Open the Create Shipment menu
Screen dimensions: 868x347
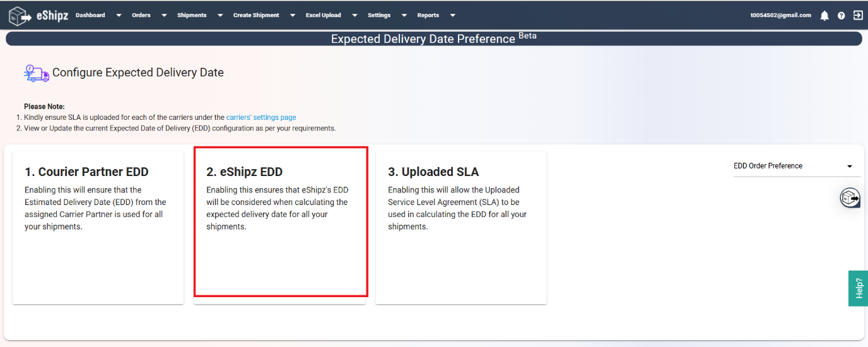click(x=256, y=15)
